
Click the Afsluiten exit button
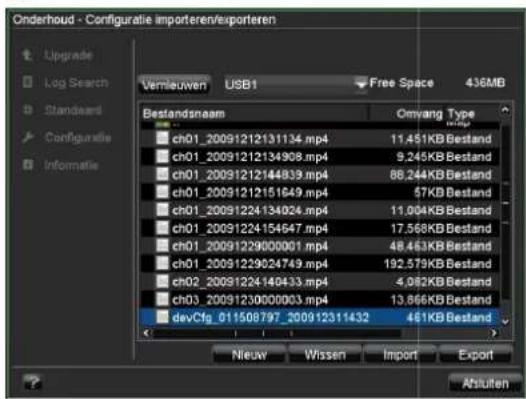485,383
